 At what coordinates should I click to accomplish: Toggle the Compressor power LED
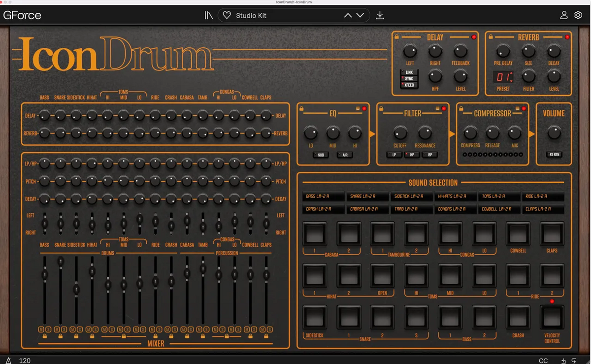[524, 108]
